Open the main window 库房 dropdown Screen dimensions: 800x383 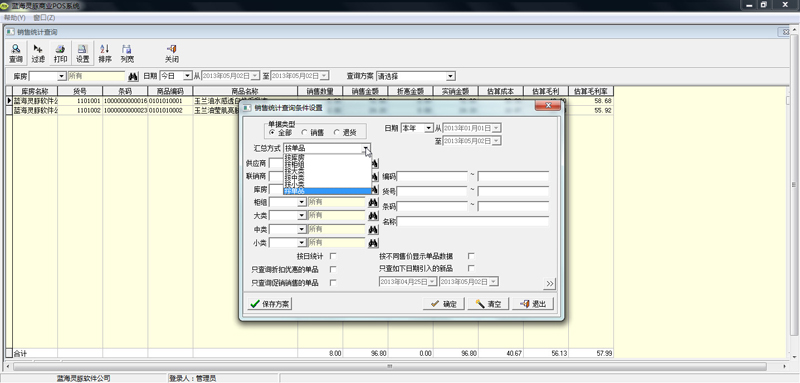tap(62, 76)
